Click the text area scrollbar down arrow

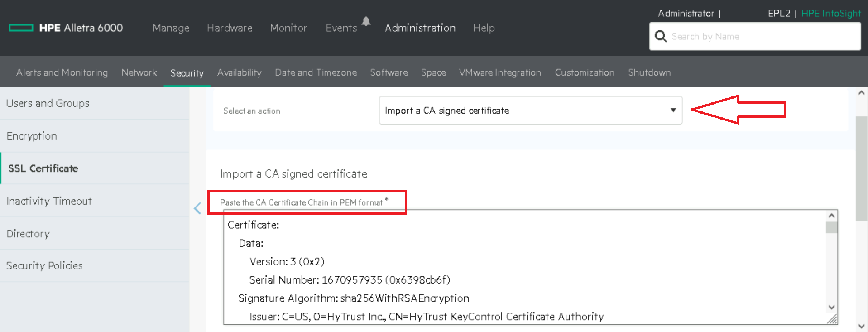[831, 307]
